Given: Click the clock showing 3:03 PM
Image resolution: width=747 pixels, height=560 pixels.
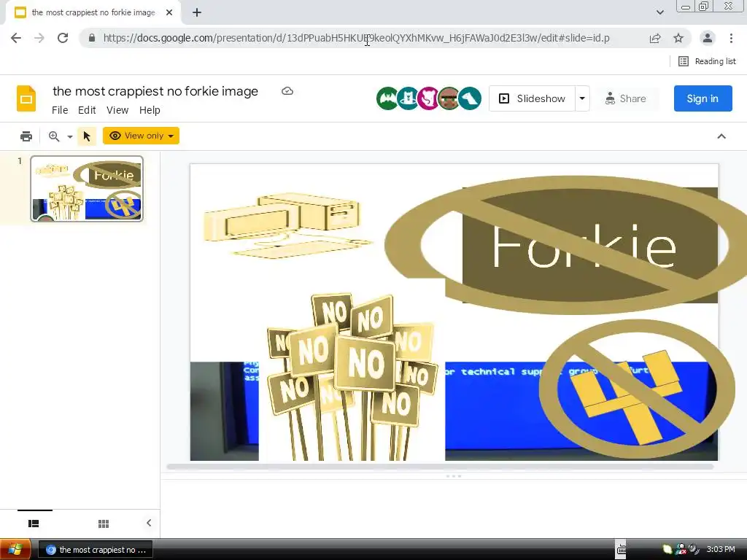Looking at the screenshot, I should [721, 549].
